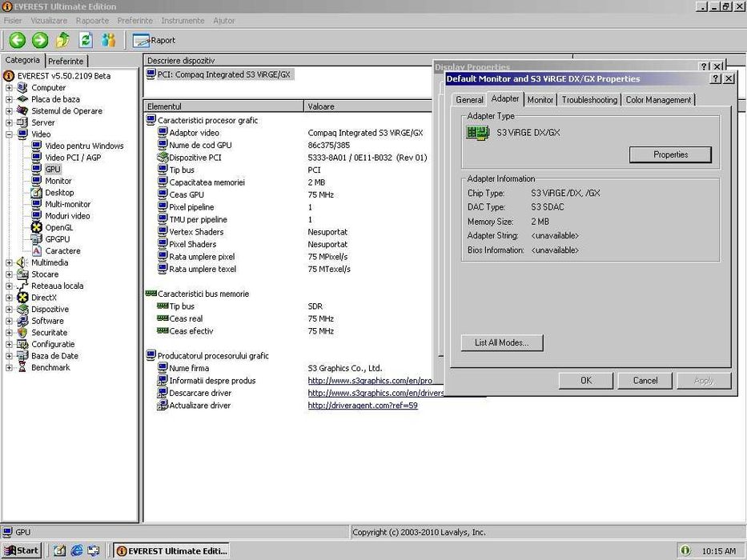Click the green Back arrow toolbar icon
Screen dimensions: 747x560
[x=17, y=40]
